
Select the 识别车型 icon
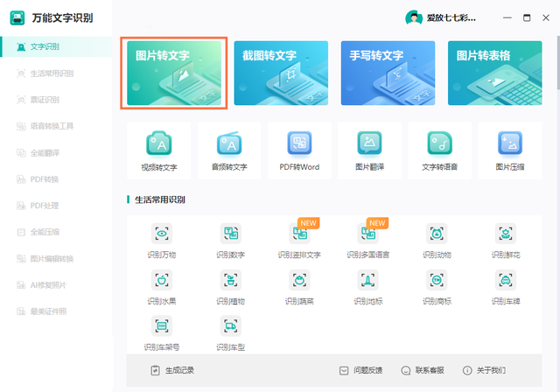231,326
